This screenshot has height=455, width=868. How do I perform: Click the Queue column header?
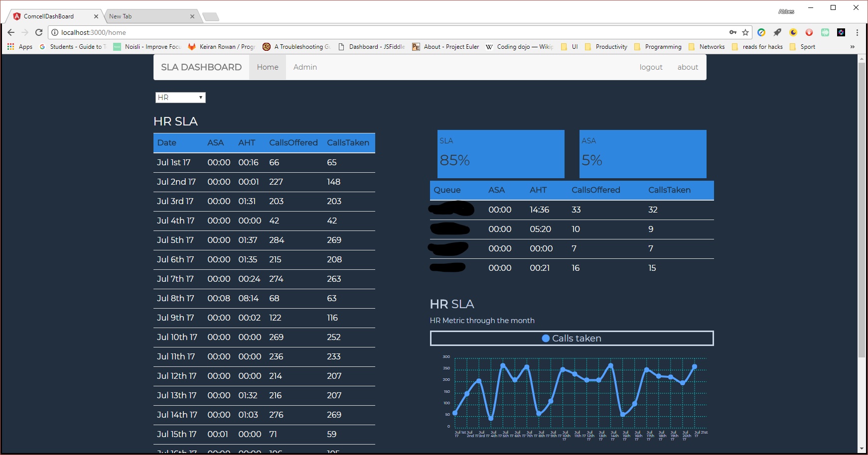447,190
